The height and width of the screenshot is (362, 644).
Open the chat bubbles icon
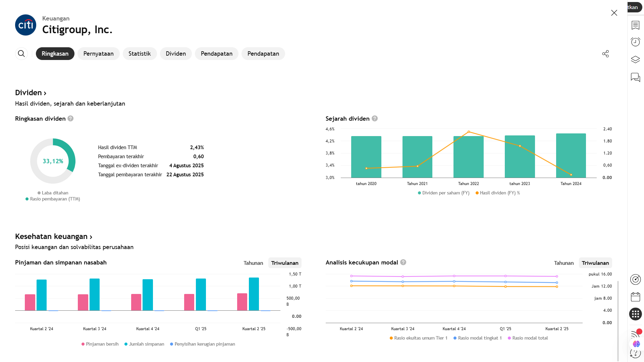click(635, 77)
